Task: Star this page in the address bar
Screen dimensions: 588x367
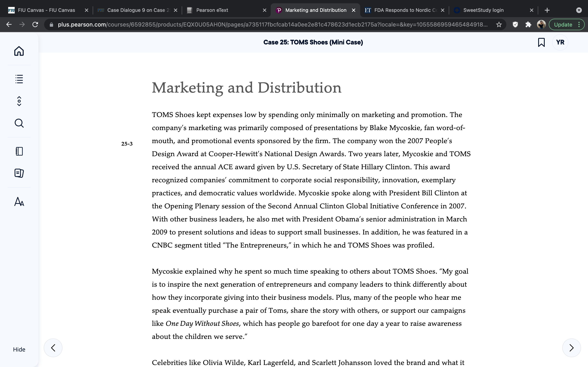Action: coord(499,24)
